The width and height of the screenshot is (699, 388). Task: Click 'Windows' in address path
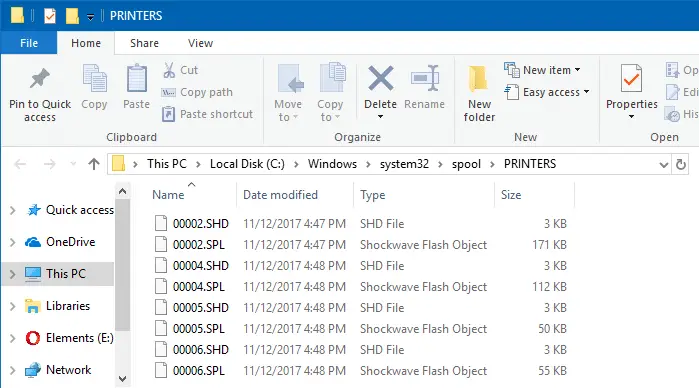pos(332,164)
